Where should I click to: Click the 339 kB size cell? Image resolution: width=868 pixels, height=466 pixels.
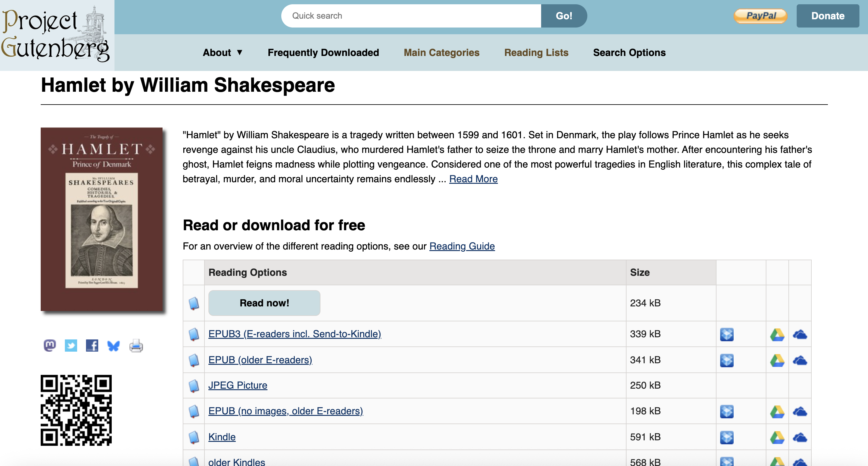(x=671, y=334)
